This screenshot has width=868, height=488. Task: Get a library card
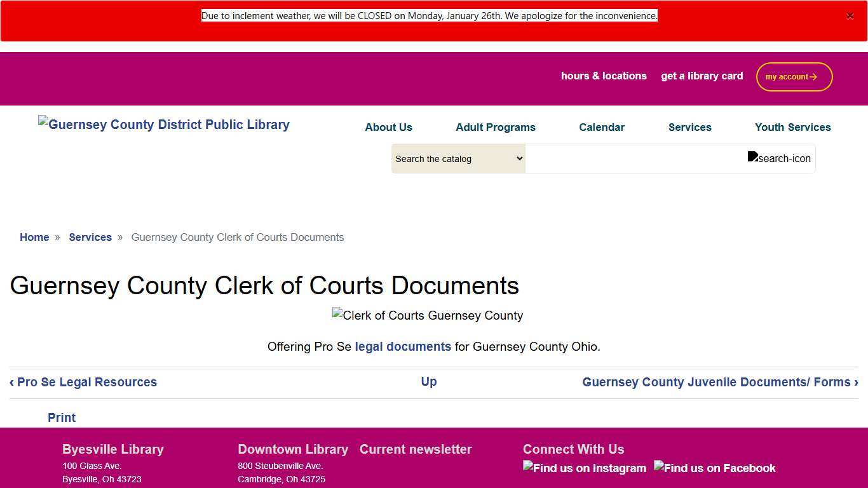[702, 76]
